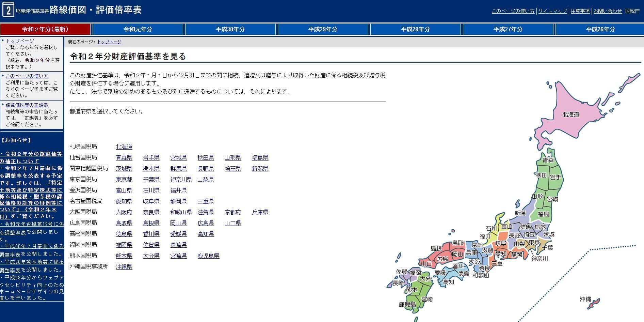The width and height of the screenshot is (644, 322).
Task: Open the お問い合わせ link
Action: click(608, 11)
